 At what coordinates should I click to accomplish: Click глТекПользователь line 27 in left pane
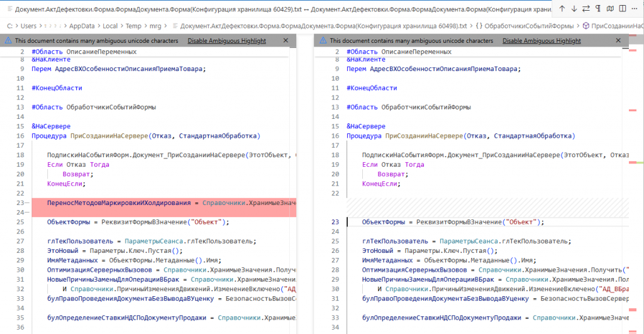152,242
